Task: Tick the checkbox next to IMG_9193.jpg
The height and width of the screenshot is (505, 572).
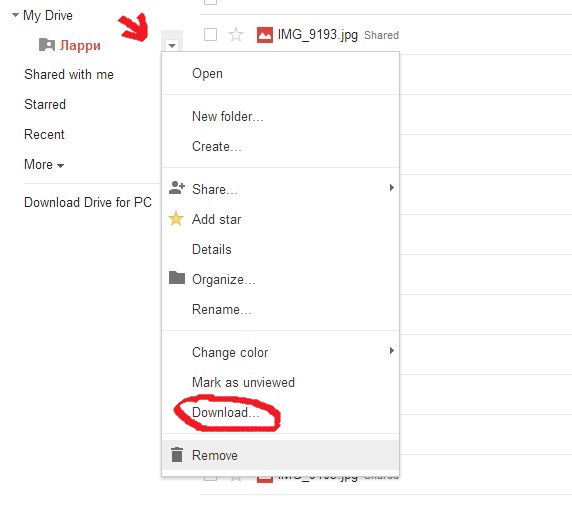Action: [210, 35]
